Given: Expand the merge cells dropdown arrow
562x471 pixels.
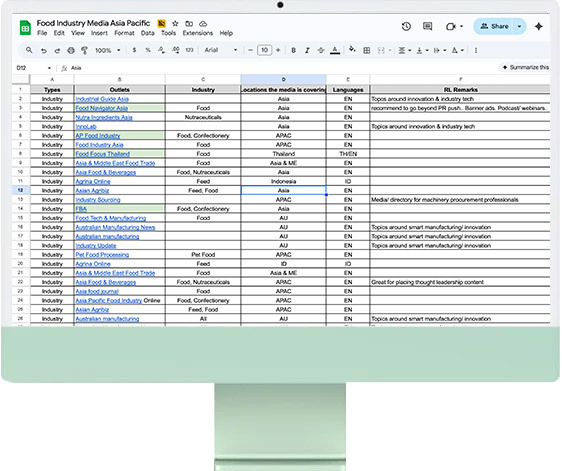Looking at the screenshot, I should click(x=390, y=51).
